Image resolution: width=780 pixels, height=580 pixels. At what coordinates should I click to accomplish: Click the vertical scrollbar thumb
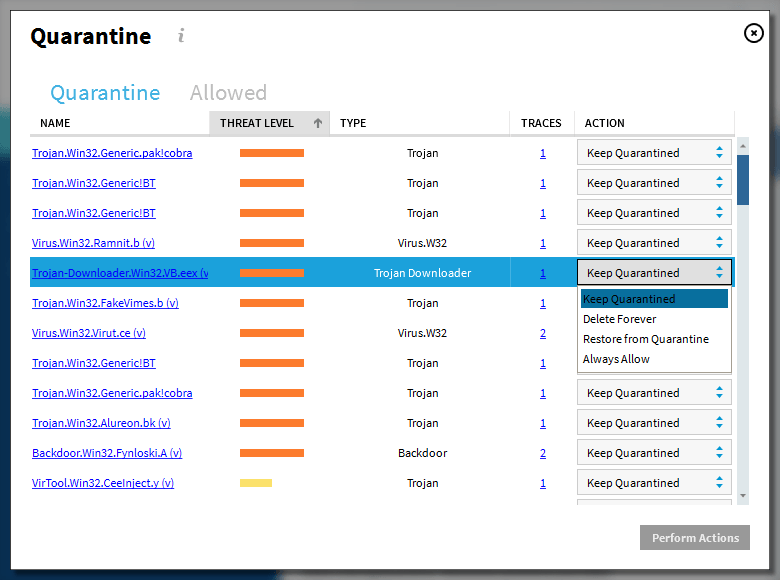(x=743, y=180)
